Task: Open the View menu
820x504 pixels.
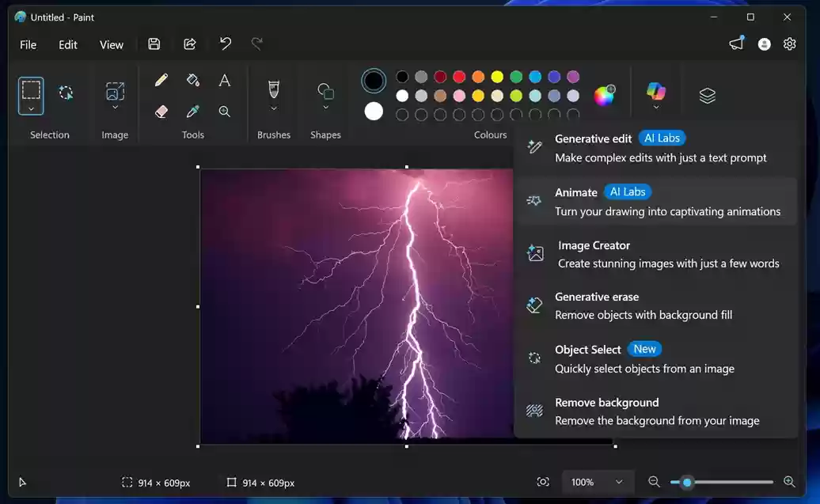Action: (x=111, y=45)
